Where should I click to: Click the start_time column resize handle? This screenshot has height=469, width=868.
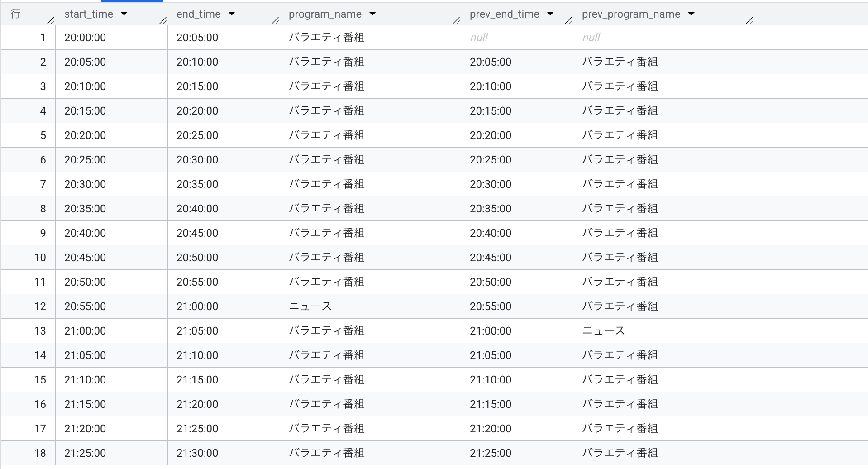163,20
